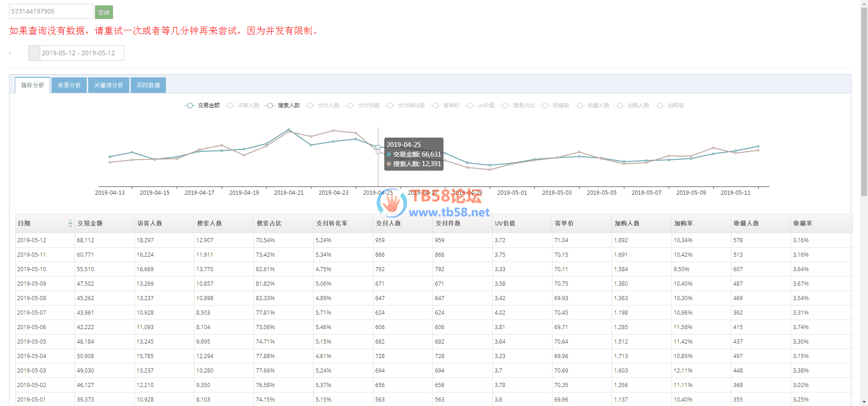Image resolution: width=868 pixels, height=406 pixels.
Task: Click the vertical scrollbar down arrow
Action: click(864, 401)
